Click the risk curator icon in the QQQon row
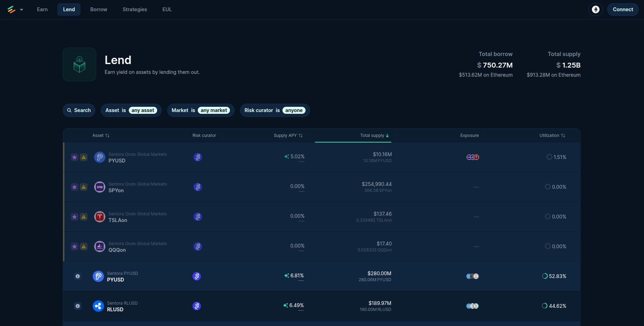 coord(198,247)
